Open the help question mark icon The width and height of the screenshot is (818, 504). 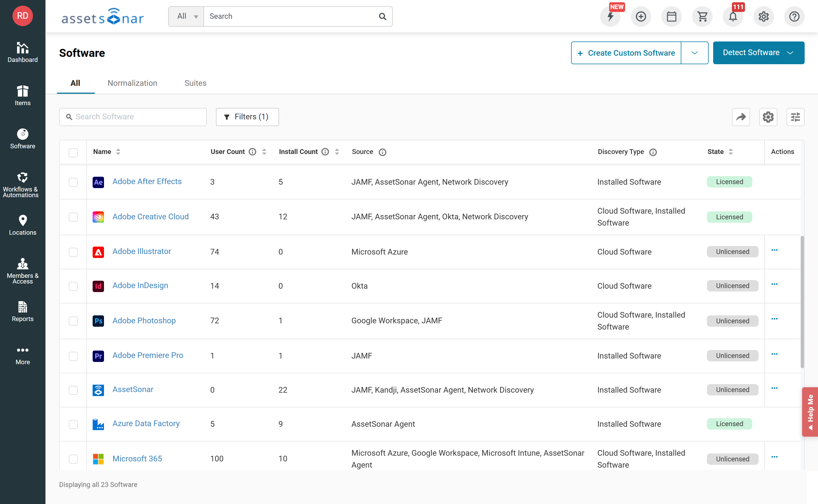click(x=794, y=16)
